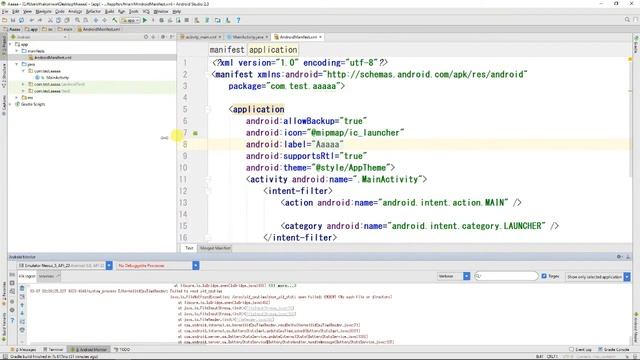The height and width of the screenshot is (360, 640).
Task: Open the Messages tool window tab
Action: pos(25,350)
